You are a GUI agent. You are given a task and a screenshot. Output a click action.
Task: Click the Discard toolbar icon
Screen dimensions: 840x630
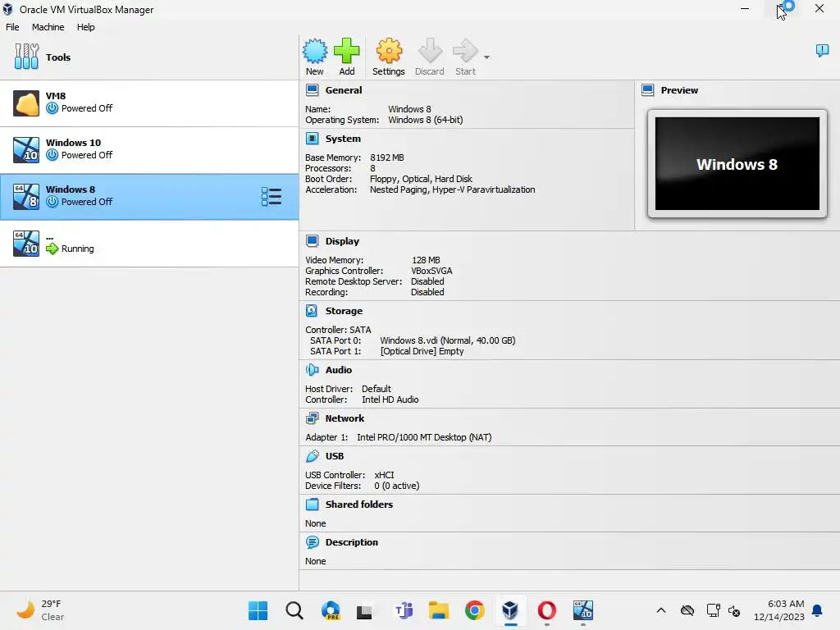tap(430, 57)
